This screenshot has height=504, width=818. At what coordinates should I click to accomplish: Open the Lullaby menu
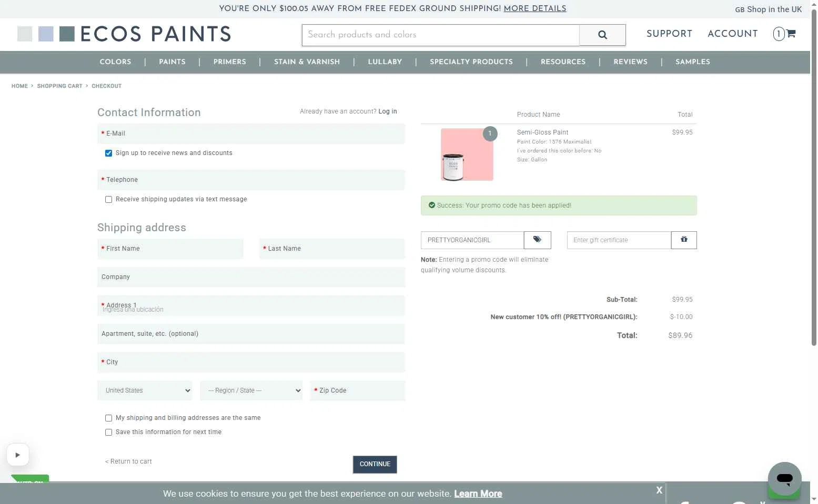click(385, 61)
